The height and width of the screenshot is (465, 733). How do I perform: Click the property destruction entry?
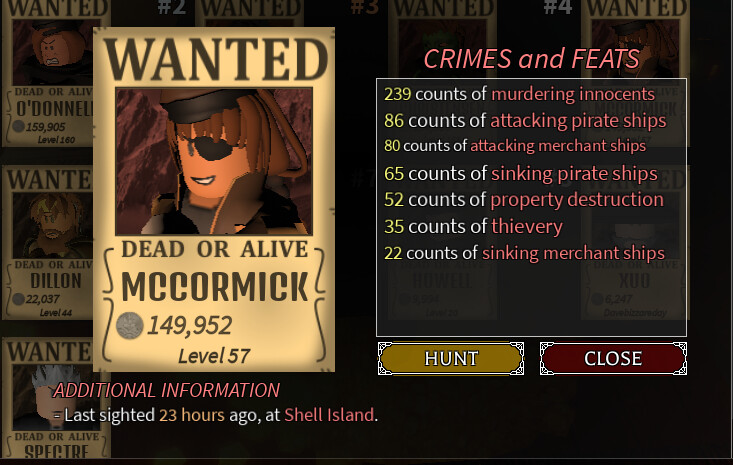pos(524,200)
